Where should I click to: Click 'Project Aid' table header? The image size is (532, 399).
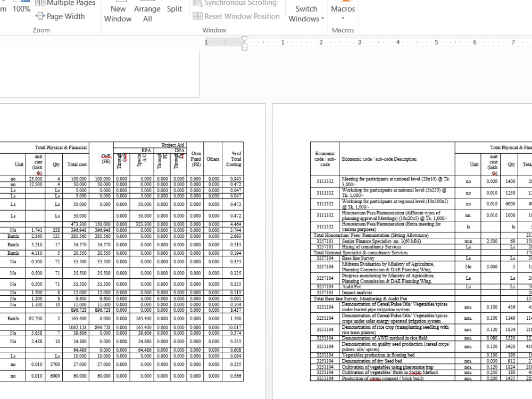tap(173, 145)
